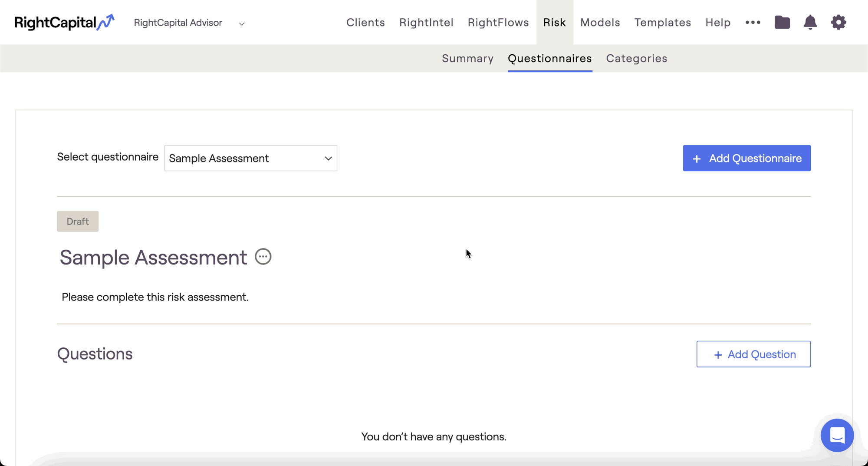Click the Add Questionnaire button
This screenshot has width=868, height=466.
(746, 158)
